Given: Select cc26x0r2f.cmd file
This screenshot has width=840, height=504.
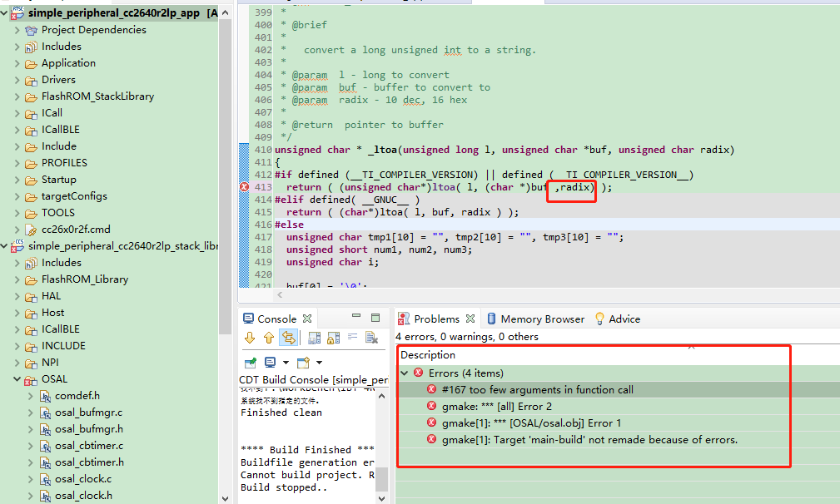Looking at the screenshot, I should 76,229.
